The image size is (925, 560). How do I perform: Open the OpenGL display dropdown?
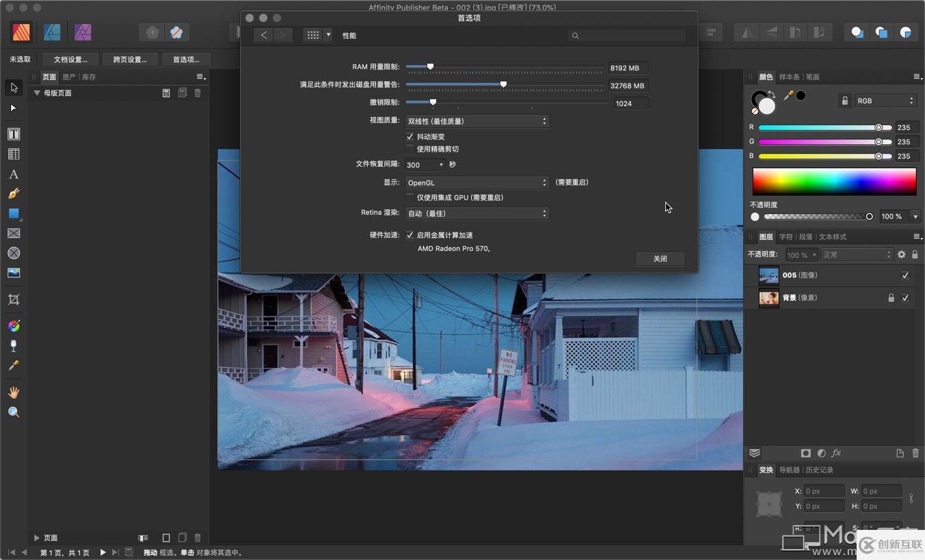point(477,183)
